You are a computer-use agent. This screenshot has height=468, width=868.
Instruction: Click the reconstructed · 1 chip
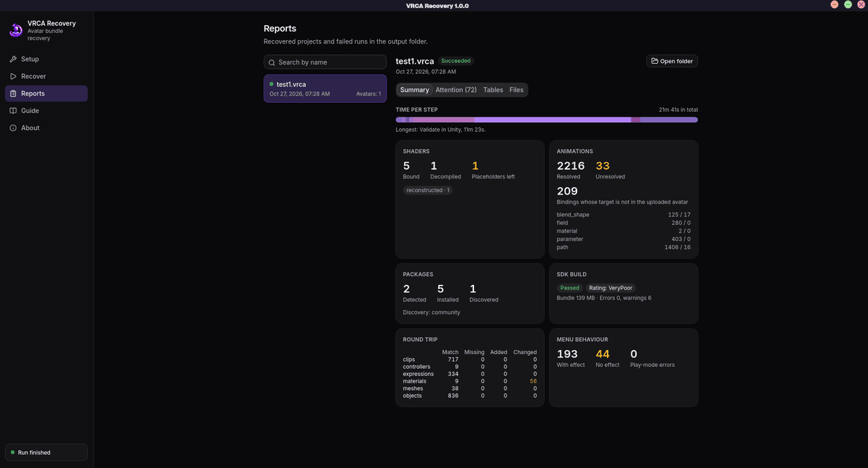pos(428,191)
